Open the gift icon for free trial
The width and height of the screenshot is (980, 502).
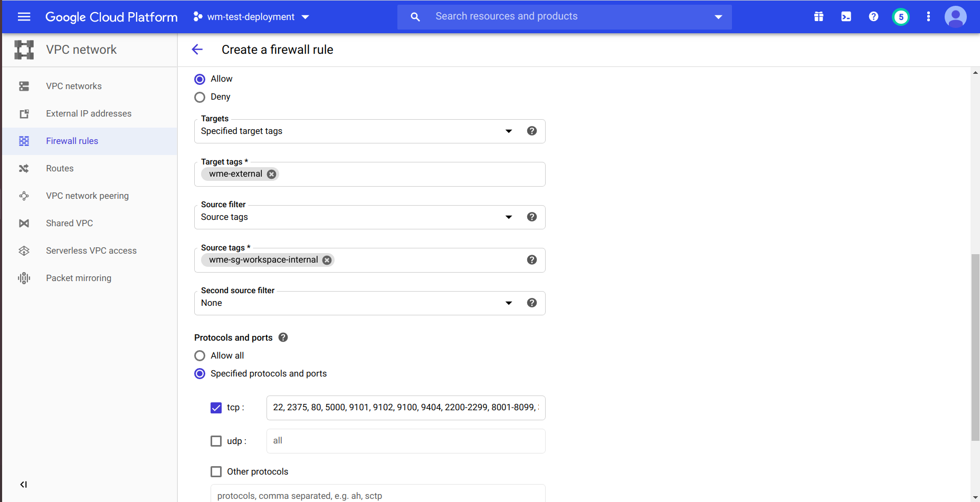pyautogui.click(x=819, y=17)
